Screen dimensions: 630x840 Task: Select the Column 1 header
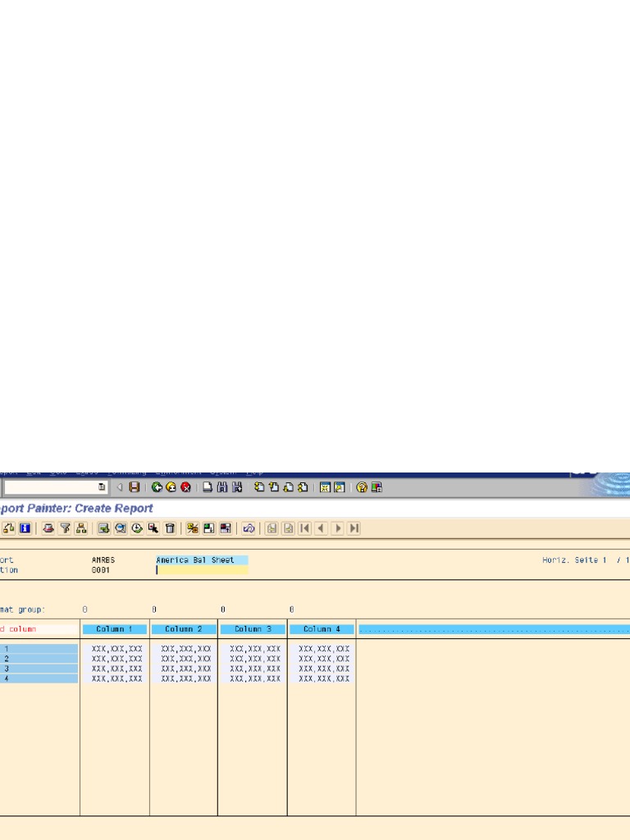point(115,629)
